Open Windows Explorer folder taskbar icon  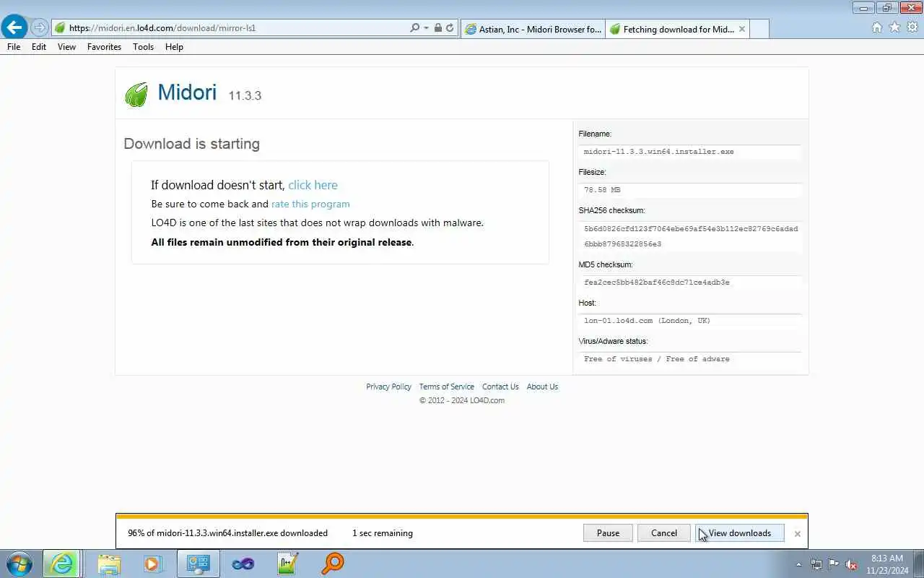point(109,564)
